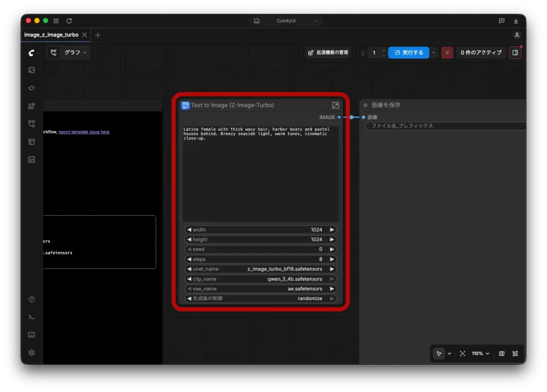Click the 実行する run button
547x392 pixels.
coord(409,53)
